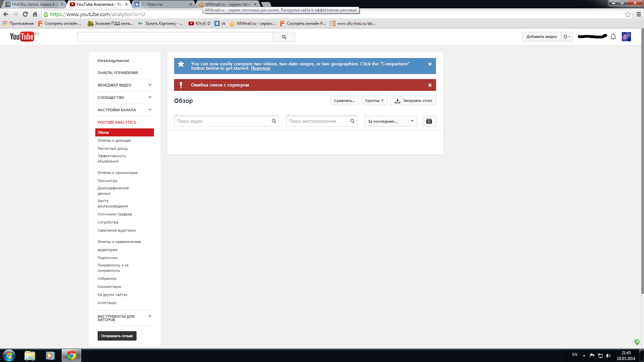644x362 pixels.
Task: Dismiss the red server error banner
Action: point(430,85)
